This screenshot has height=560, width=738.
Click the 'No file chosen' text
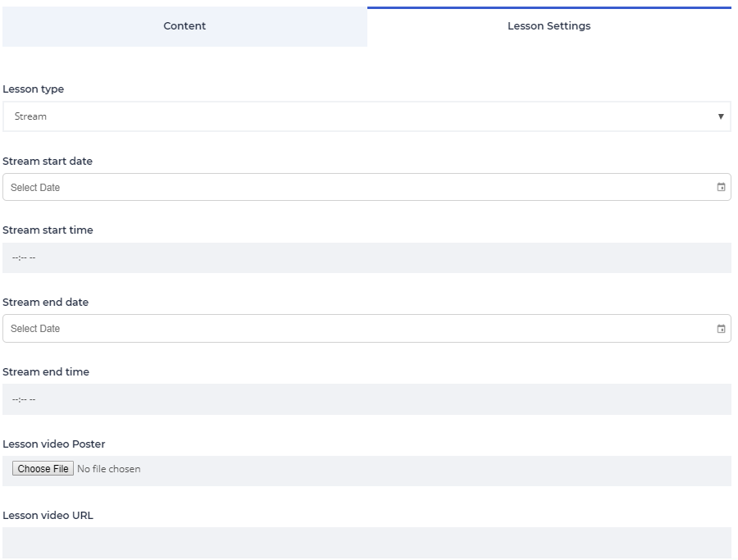coord(108,469)
